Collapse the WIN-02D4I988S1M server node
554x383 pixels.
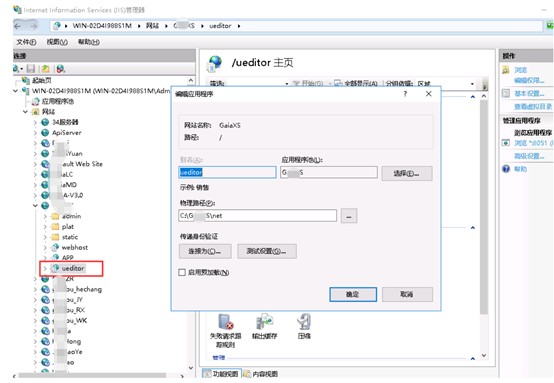coord(15,91)
